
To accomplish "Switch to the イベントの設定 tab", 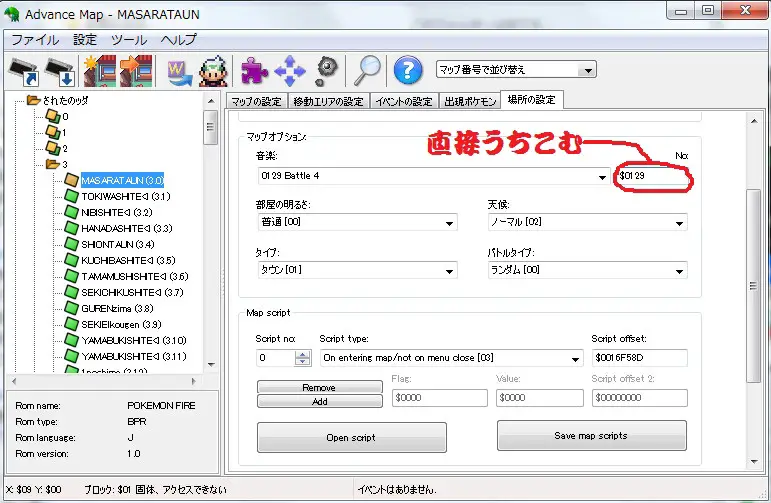I will pyautogui.click(x=403, y=101).
